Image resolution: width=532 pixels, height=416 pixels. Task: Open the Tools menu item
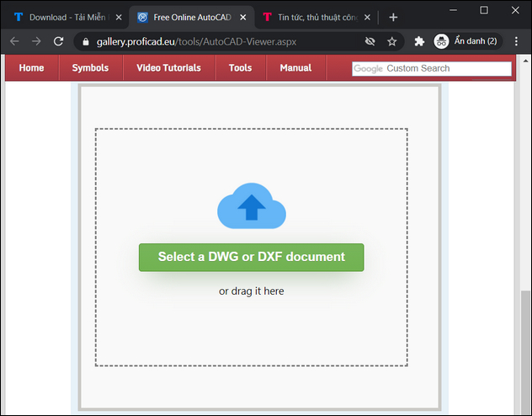(x=240, y=68)
